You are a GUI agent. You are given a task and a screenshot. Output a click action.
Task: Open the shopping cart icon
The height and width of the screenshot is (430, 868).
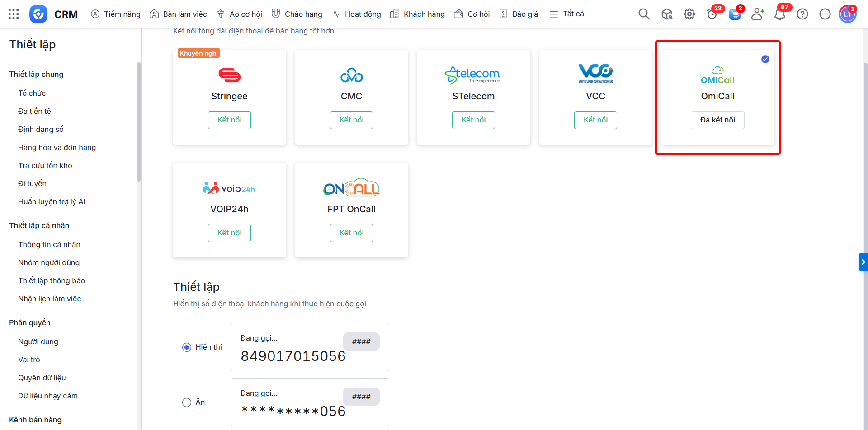click(735, 14)
